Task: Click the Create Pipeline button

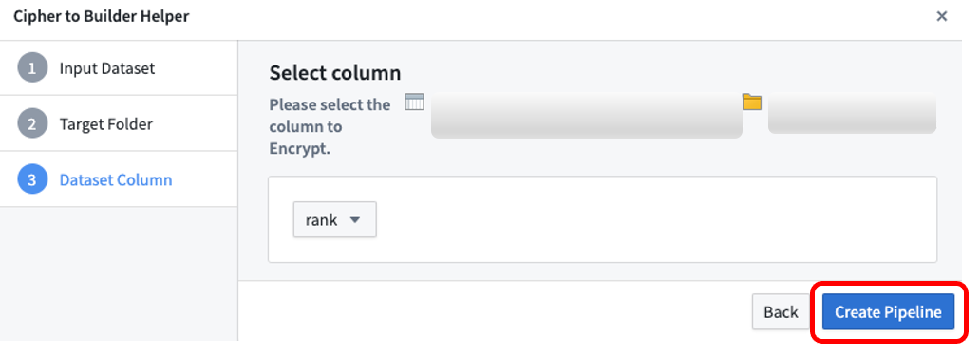Action: tap(888, 312)
